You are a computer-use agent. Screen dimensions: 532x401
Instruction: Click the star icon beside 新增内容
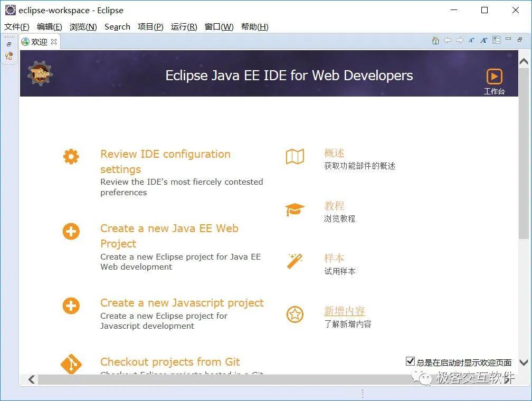point(294,314)
